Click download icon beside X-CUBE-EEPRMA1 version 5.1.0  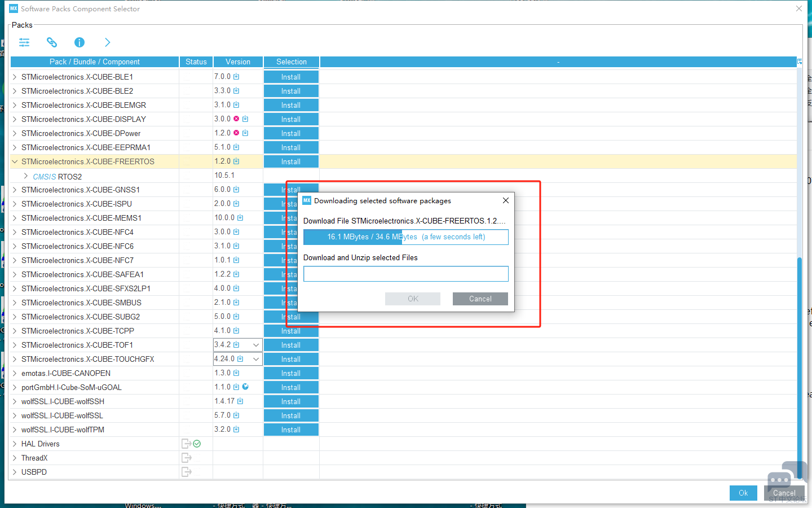click(x=236, y=147)
